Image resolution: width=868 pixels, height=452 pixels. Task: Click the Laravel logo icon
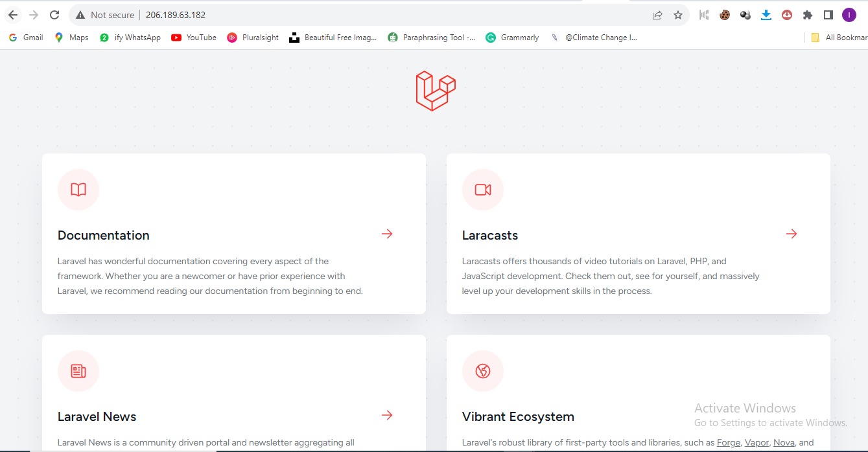pyautogui.click(x=436, y=89)
